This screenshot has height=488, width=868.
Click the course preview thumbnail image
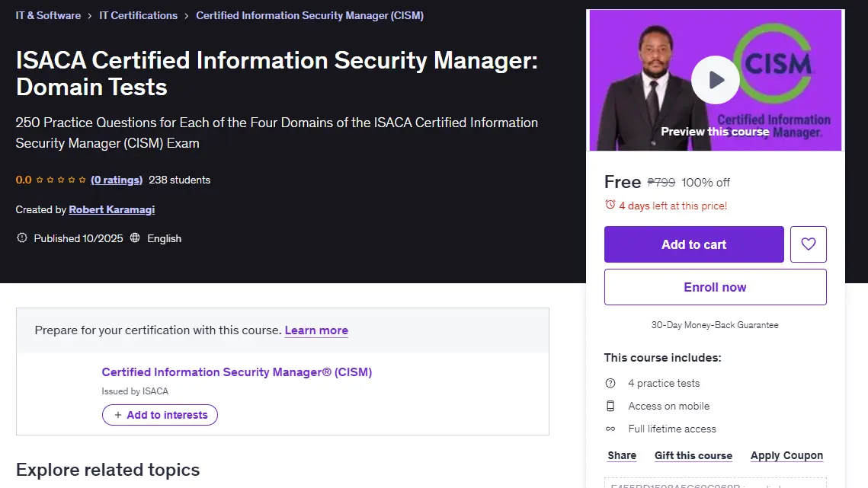tap(716, 80)
